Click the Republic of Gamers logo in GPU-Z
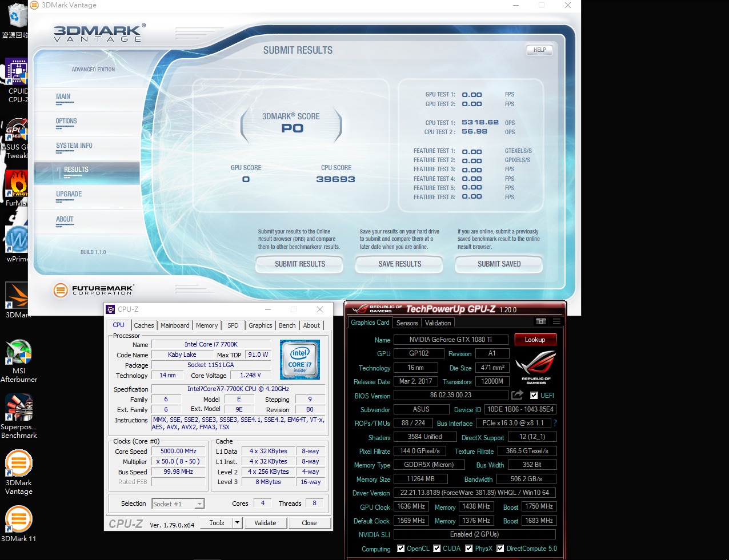The height and width of the screenshot is (560, 729). pos(536,367)
